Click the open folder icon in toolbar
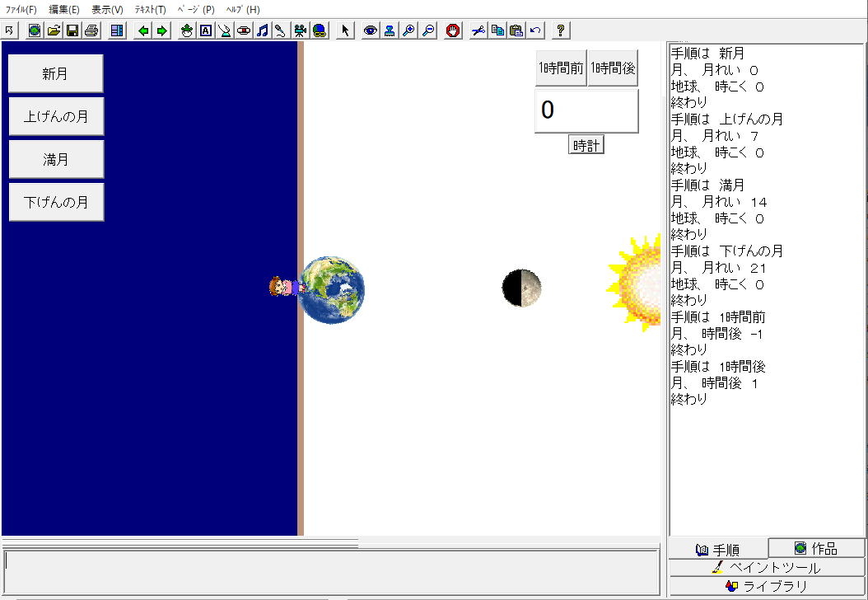This screenshot has height=600, width=868. coord(54,30)
